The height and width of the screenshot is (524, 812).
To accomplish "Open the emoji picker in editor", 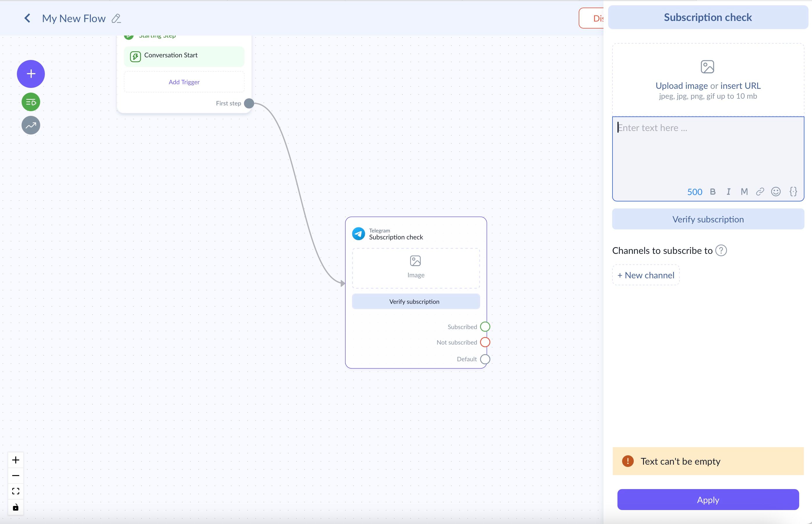I will (x=776, y=192).
